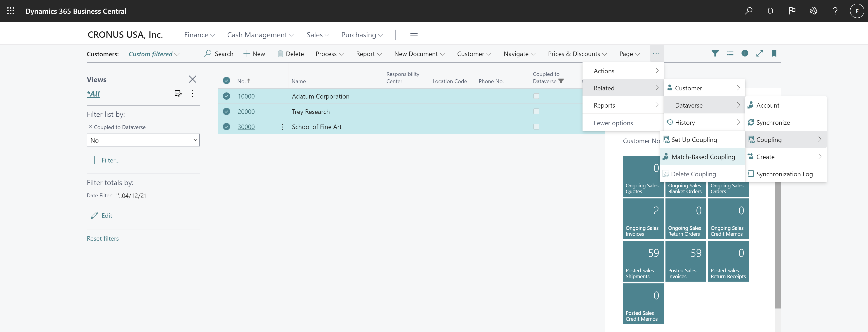Bookmark the Customers page
Viewport: 868px width, 332px height.
(774, 54)
